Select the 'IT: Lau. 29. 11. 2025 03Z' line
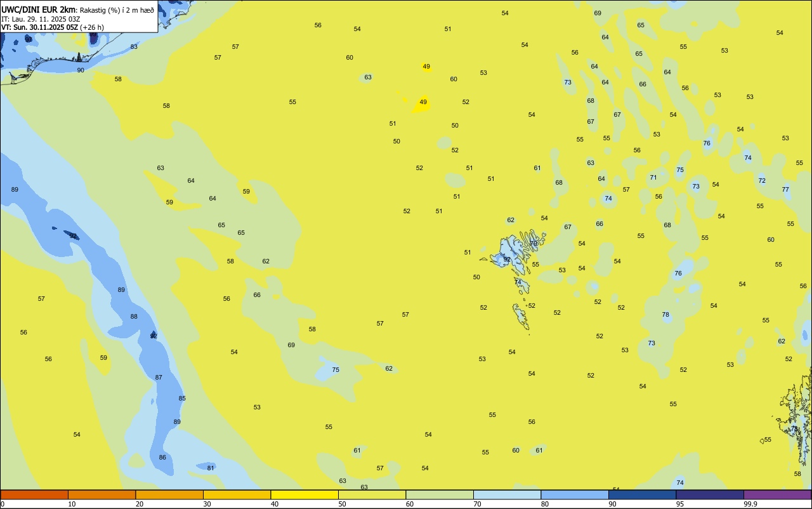The height and width of the screenshot is (509, 812). click(41, 19)
